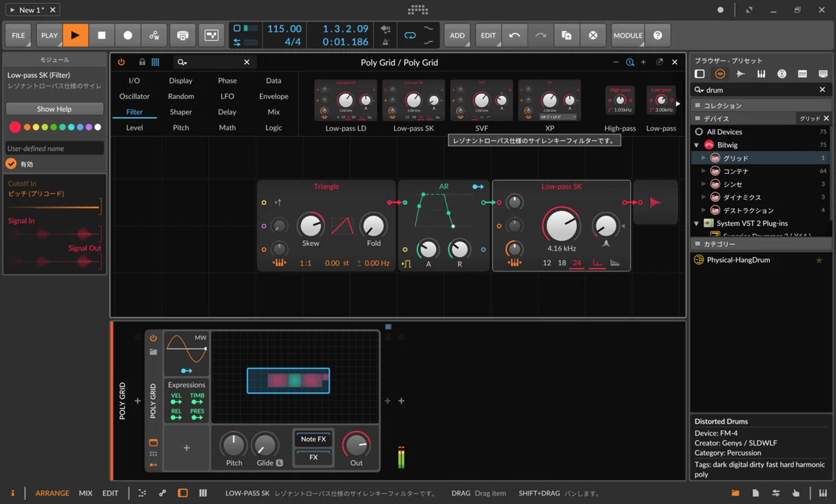Click in the browser search field containing drum

coord(759,90)
